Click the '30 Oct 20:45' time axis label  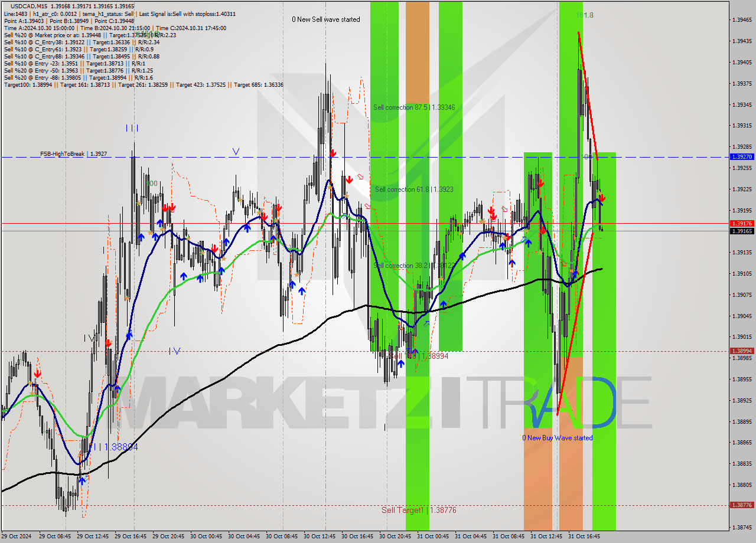coord(396,537)
